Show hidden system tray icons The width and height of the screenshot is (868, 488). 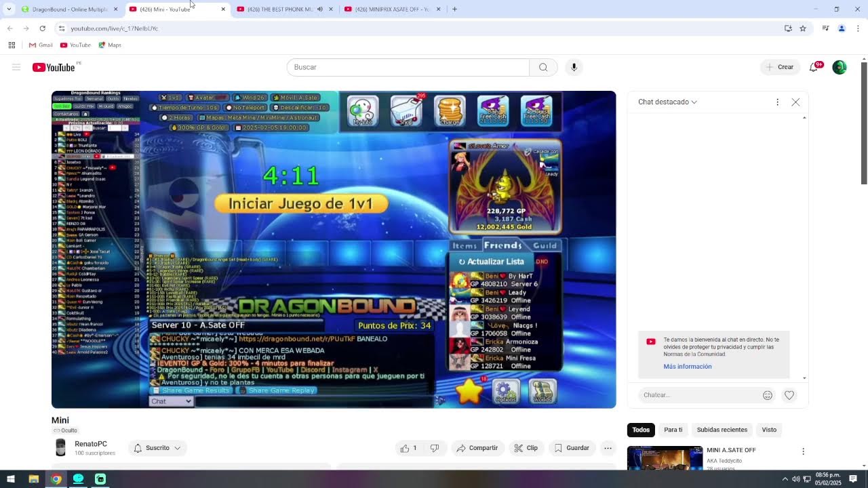pyautogui.click(x=785, y=479)
